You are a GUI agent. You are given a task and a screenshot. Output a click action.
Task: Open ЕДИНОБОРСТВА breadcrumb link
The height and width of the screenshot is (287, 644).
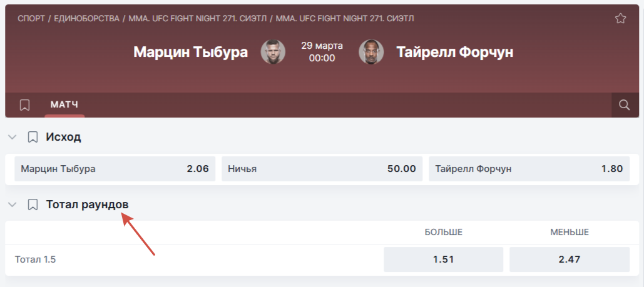[x=86, y=19]
